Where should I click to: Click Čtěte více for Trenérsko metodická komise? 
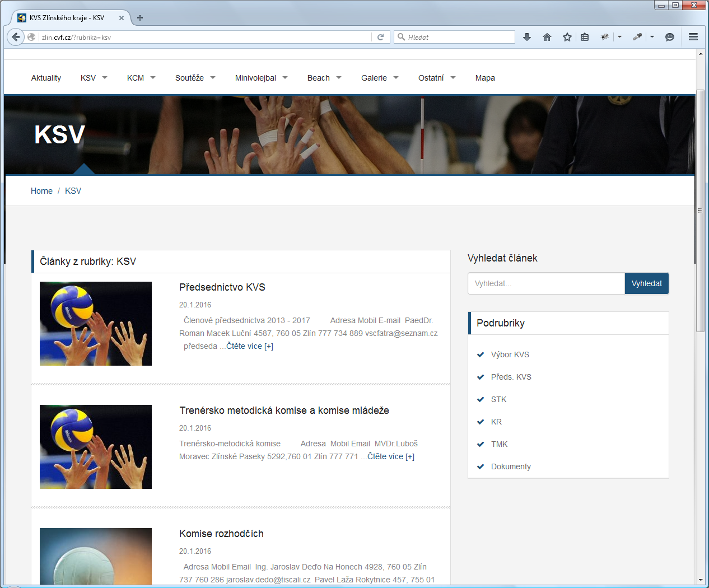391,456
